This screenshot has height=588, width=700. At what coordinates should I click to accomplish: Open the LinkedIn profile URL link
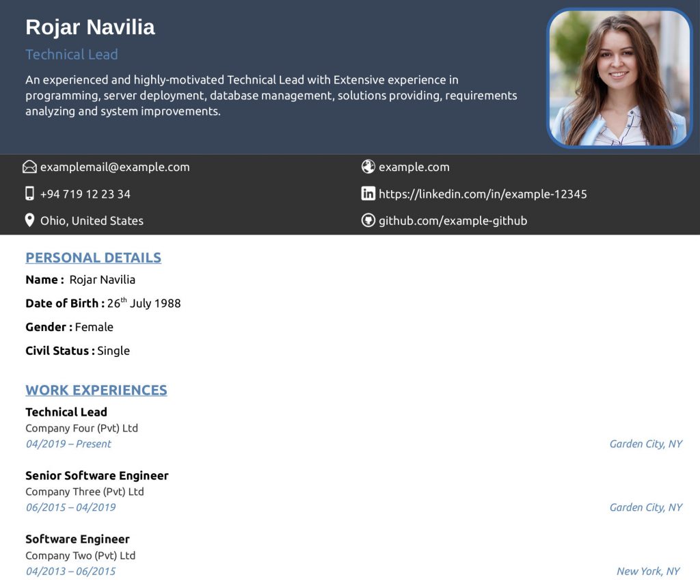pos(482,193)
